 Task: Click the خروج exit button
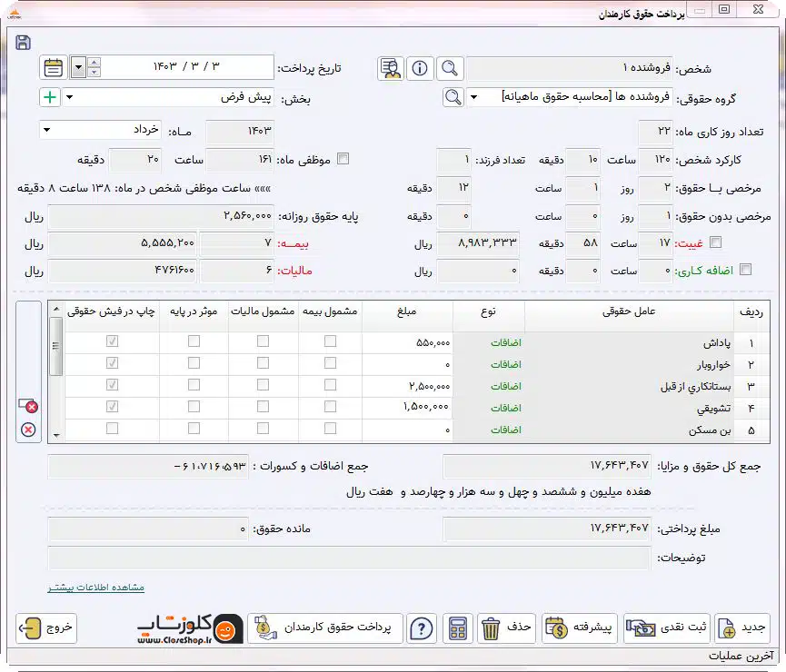point(46,628)
